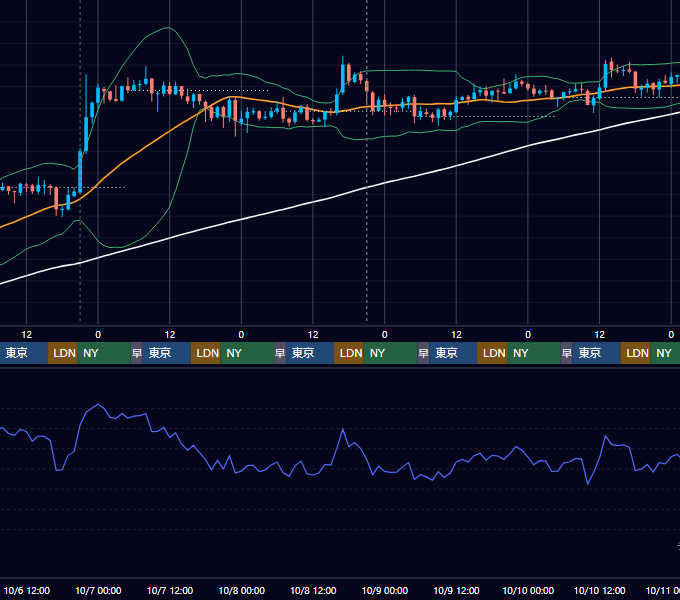Click the NY session block spanning 10/8 00:00

click(x=247, y=353)
